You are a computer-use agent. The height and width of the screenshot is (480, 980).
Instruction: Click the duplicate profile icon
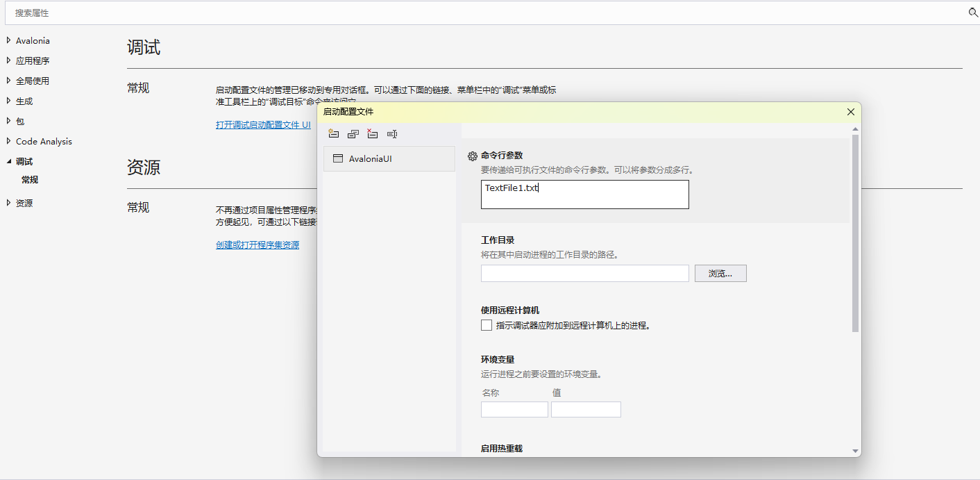pyautogui.click(x=353, y=133)
